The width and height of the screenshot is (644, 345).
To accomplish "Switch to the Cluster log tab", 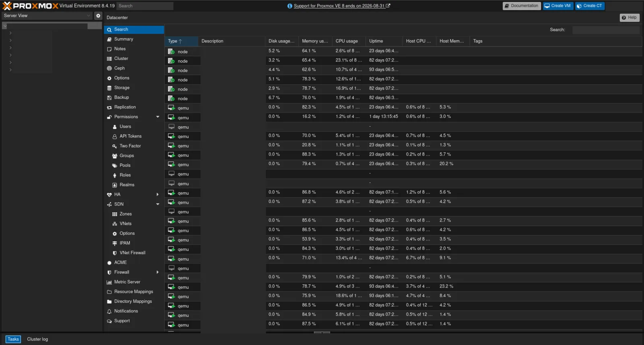I will point(37,339).
